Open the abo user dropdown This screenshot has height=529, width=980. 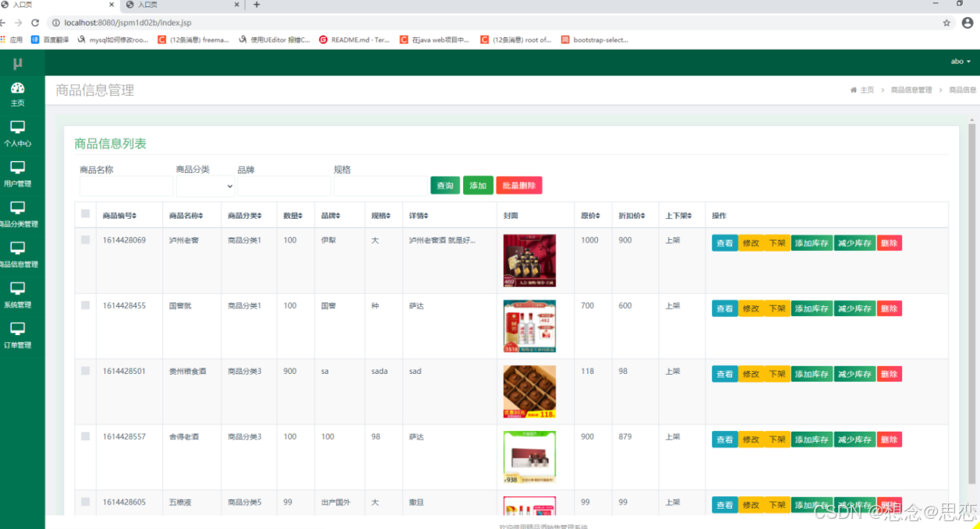[961, 62]
